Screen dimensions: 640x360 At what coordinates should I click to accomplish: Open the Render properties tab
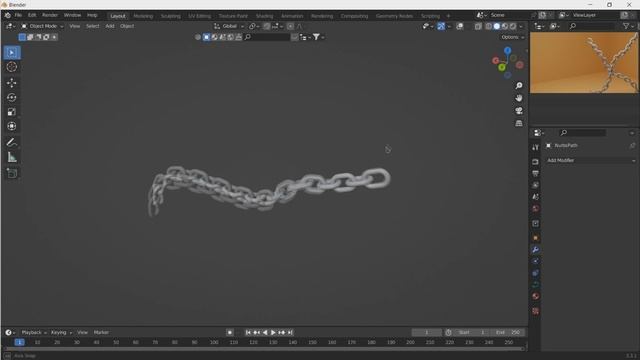pos(536,162)
